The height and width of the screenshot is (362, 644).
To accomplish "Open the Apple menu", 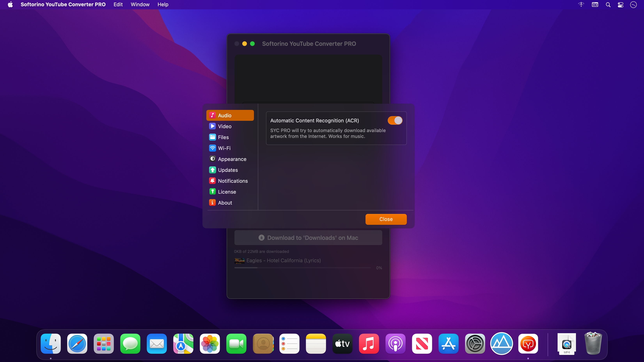I will (x=10, y=4).
